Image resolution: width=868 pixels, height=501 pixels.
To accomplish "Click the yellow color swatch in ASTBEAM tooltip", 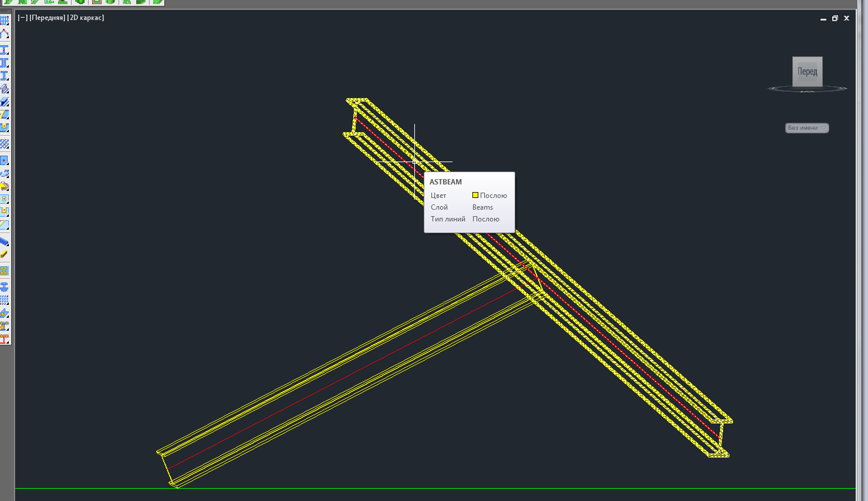I will point(475,195).
